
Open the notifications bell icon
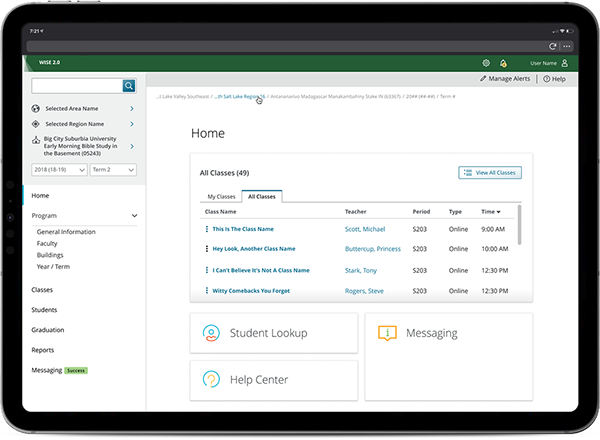(503, 63)
